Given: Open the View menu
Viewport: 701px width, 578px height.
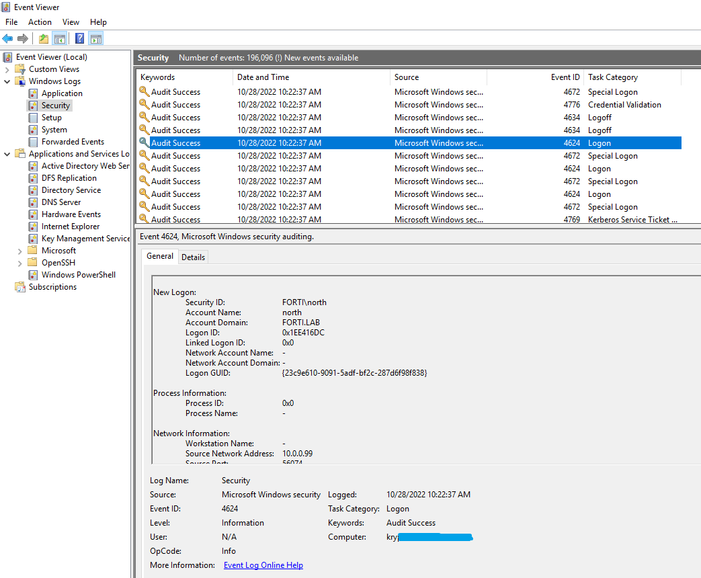Looking at the screenshot, I should (x=71, y=22).
